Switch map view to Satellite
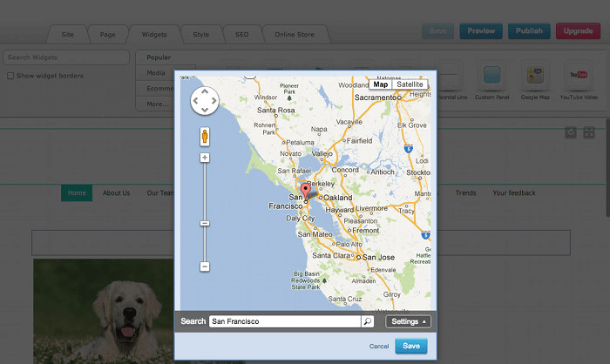The width and height of the screenshot is (610, 364). [410, 84]
